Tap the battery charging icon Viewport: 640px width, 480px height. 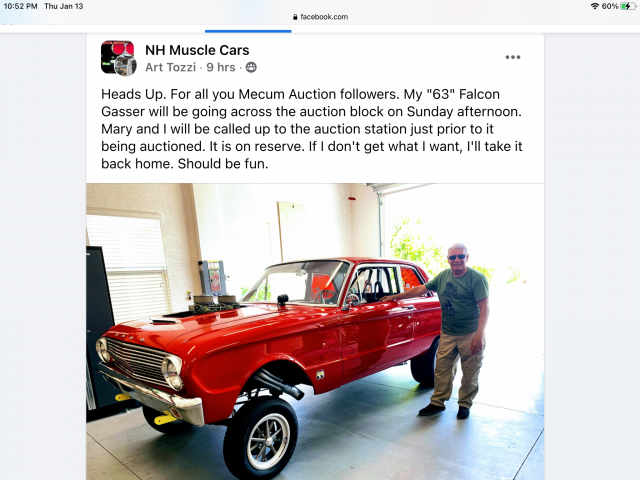(627, 6)
